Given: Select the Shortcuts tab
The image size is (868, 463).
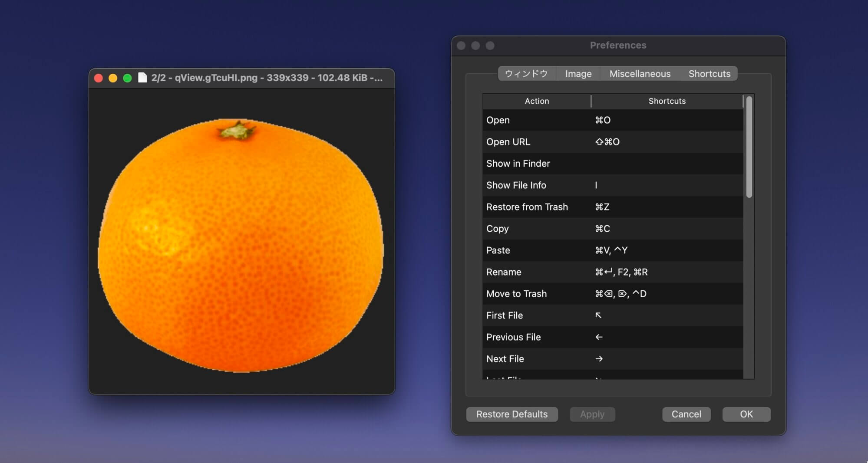Looking at the screenshot, I should pos(709,74).
